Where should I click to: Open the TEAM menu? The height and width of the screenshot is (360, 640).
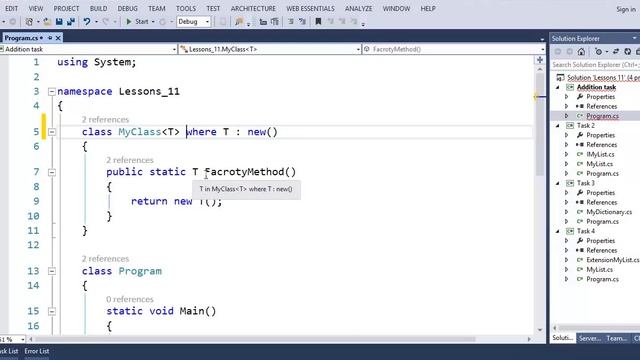(157, 9)
